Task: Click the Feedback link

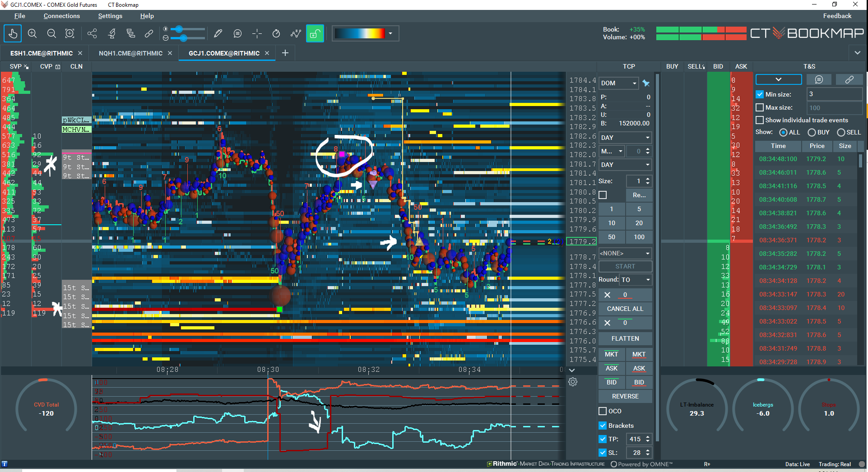Action: 837,16
